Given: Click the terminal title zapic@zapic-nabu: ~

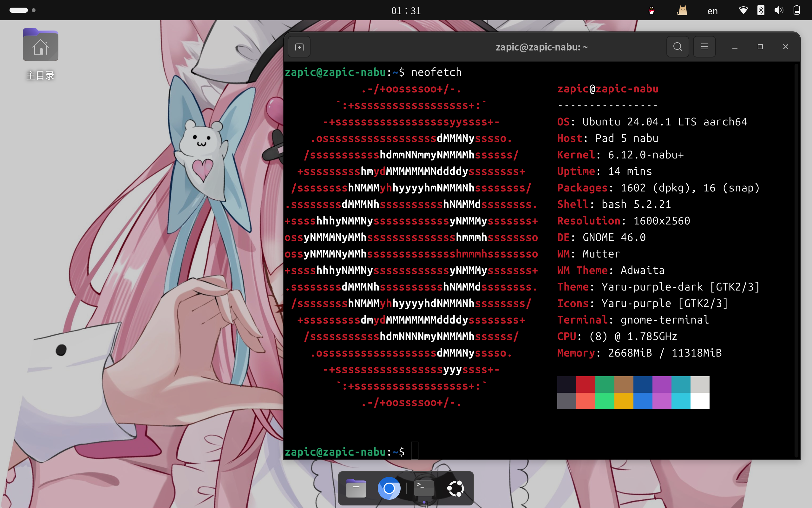Looking at the screenshot, I should pos(541,47).
